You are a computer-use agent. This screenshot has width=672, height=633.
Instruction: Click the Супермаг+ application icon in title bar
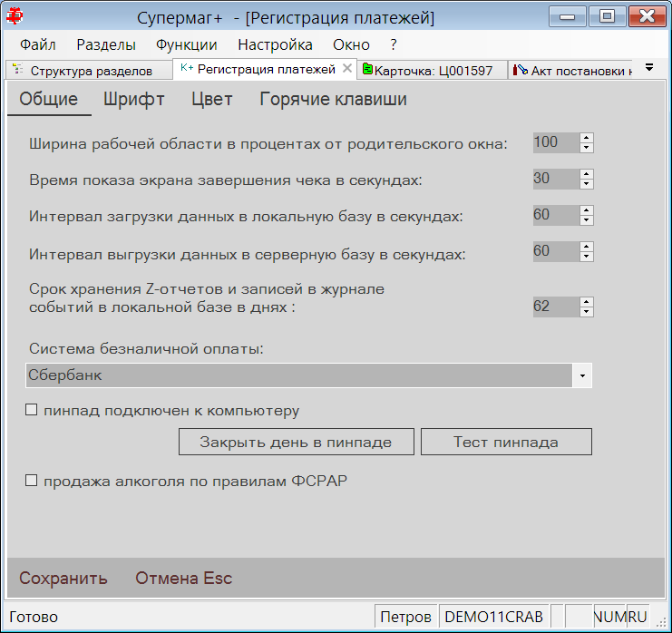(x=15, y=16)
